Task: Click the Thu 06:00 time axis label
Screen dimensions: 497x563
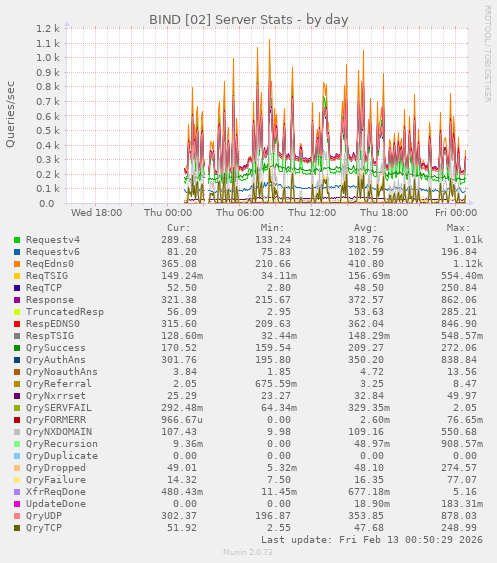Action: click(240, 213)
